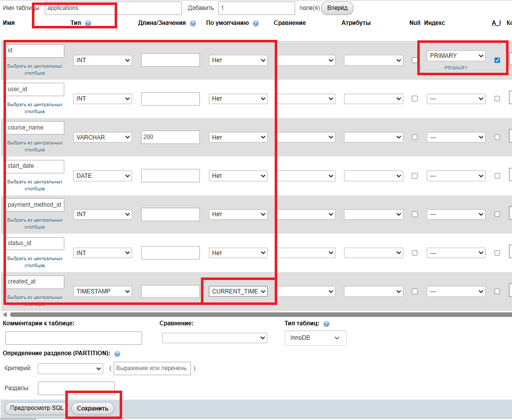Image resolution: width=512 pixels, height=420 pixels.
Task: Click the Предпросмотр SQL button
Action: tap(37, 408)
